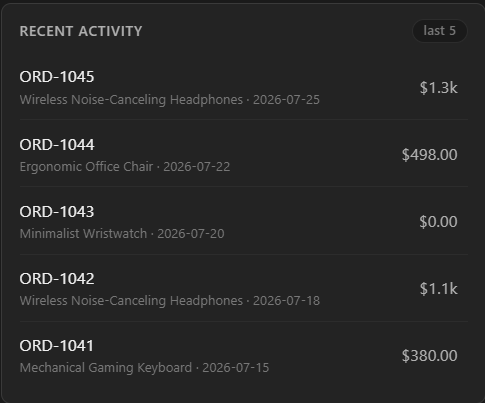485x403 pixels.
Task: Select the ORD-1041 order title
Action: pos(57,346)
